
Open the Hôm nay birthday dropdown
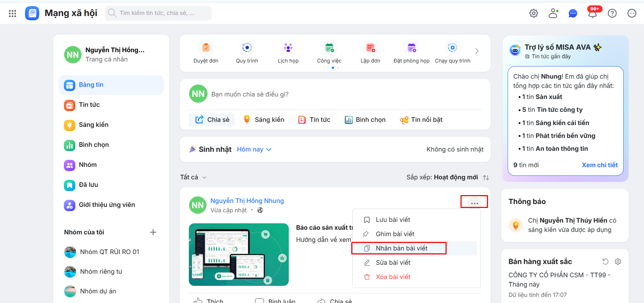point(254,149)
